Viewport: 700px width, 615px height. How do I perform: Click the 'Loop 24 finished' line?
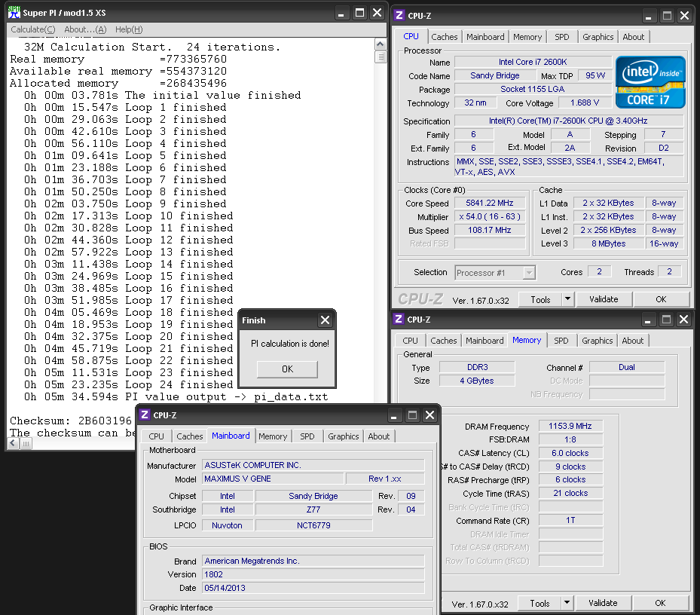128,384
